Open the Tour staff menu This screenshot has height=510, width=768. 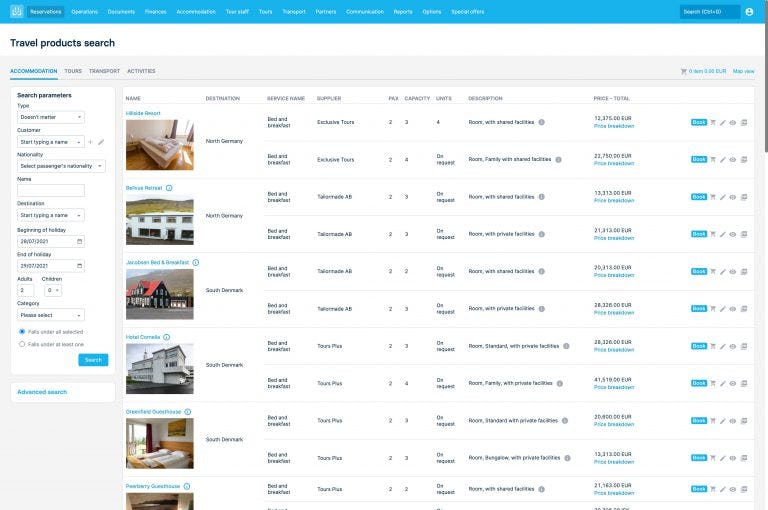click(237, 12)
